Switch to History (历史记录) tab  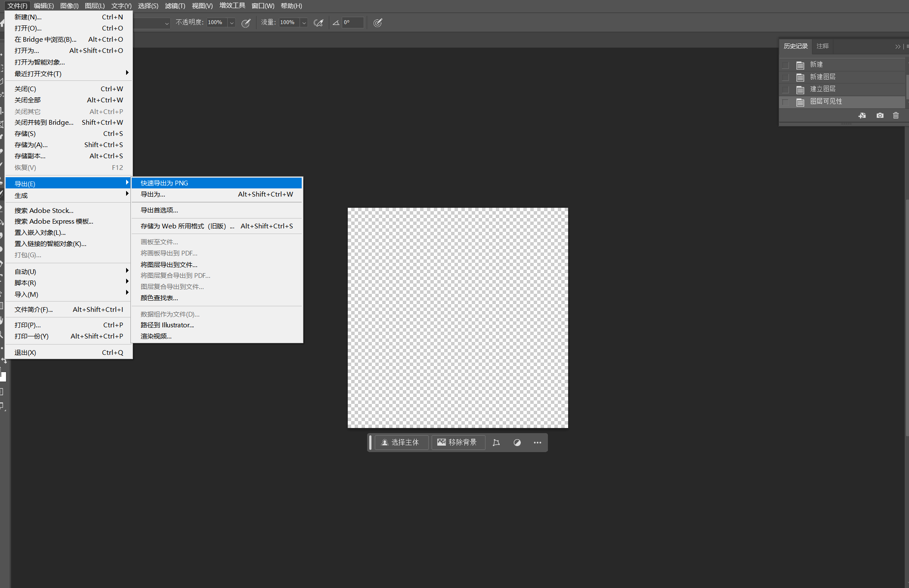tap(795, 46)
